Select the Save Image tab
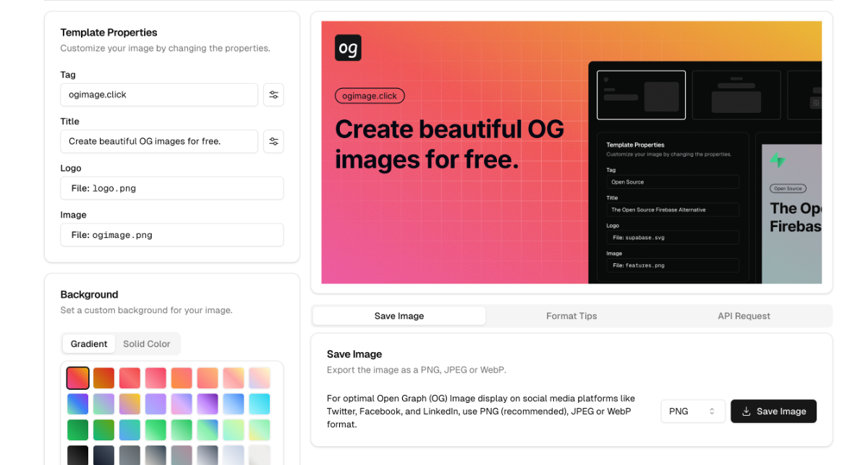 [x=399, y=316]
